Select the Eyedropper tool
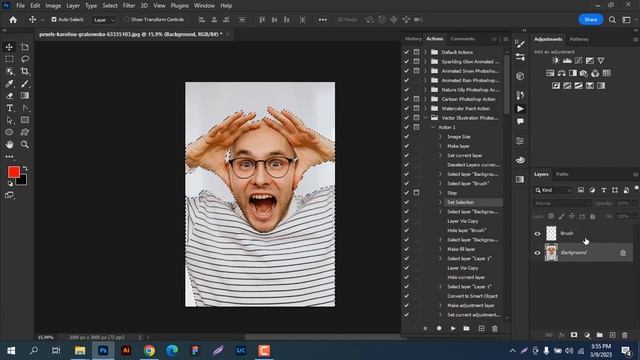Image resolution: width=640 pixels, height=360 pixels. click(9, 84)
